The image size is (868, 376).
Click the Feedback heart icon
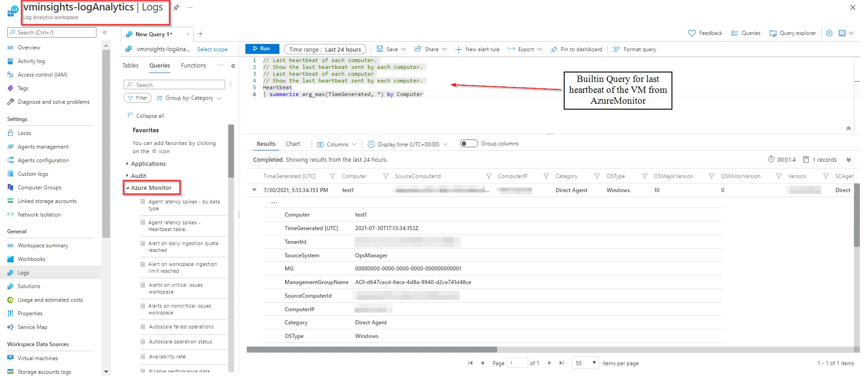coord(692,33)
